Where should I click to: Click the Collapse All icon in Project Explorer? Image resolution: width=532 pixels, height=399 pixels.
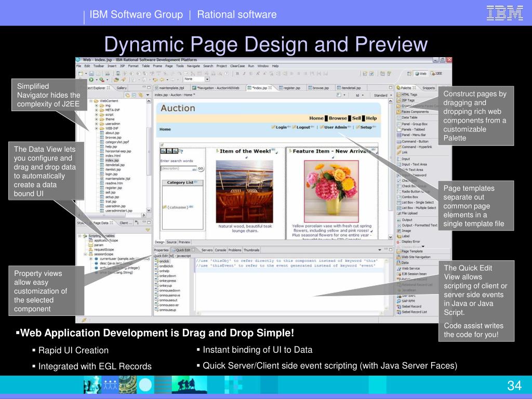(134, 96)
